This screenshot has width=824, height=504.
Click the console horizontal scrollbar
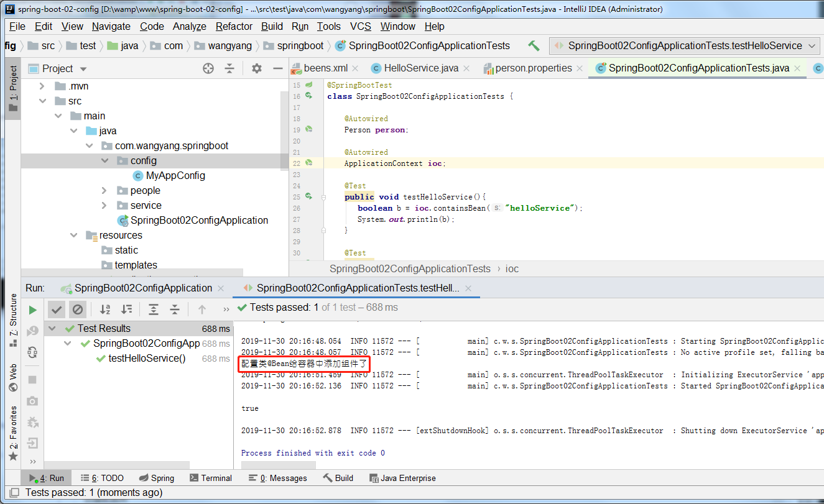(x=279, y=465)
